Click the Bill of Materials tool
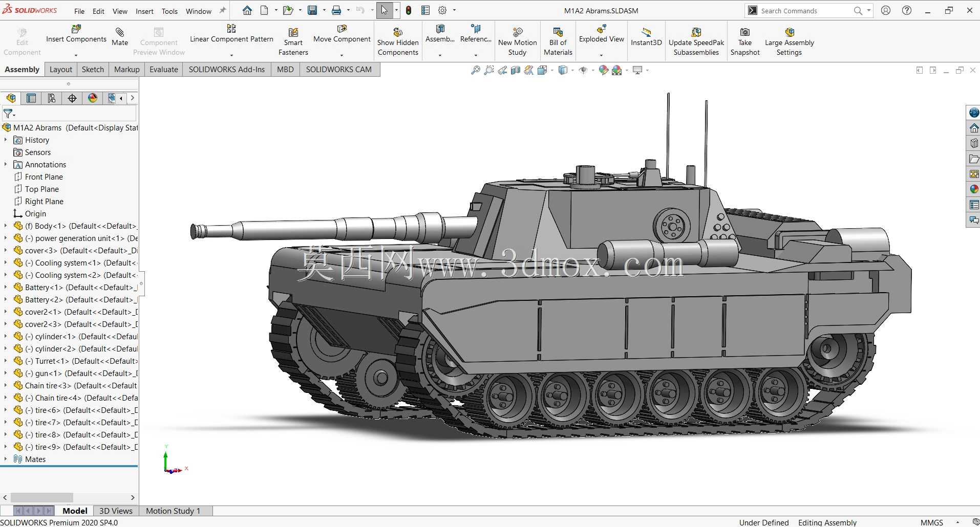 pyautogui.click(x=558, y=42)
